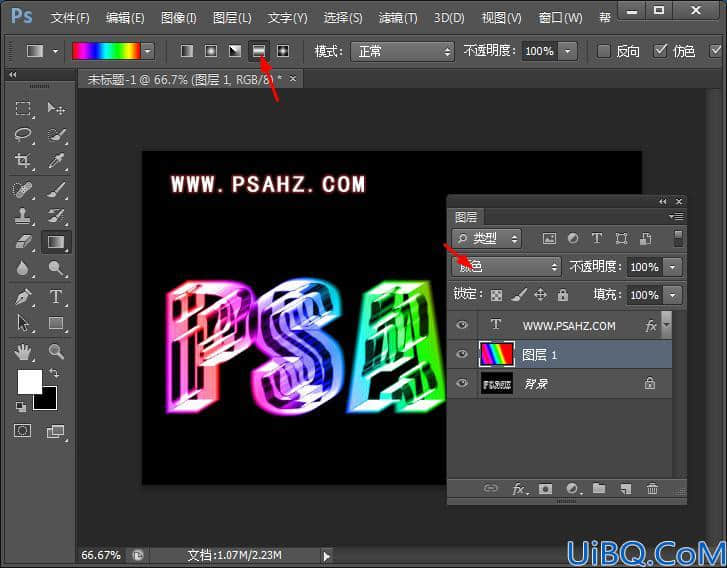Select the Rectangular Marquee tool
This screenshot has width=727, height=568.
click(x=23, y=108)
